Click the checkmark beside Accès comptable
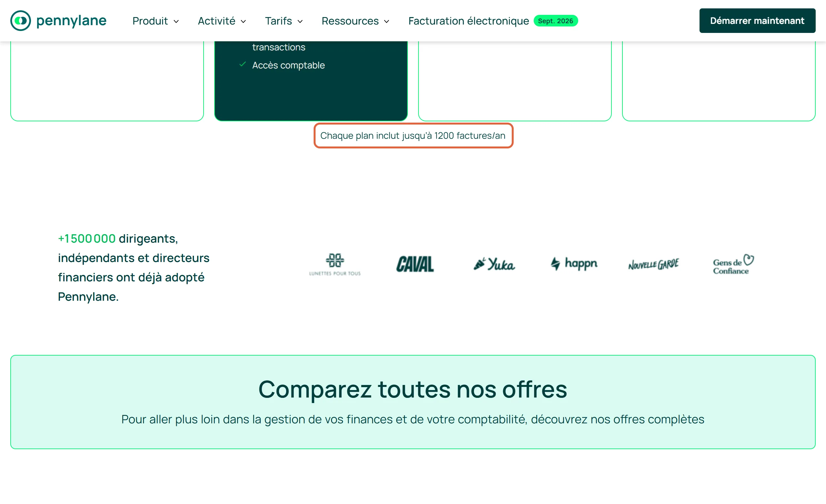The height and width of the screenshot is (504, 826). coord(243,64)
